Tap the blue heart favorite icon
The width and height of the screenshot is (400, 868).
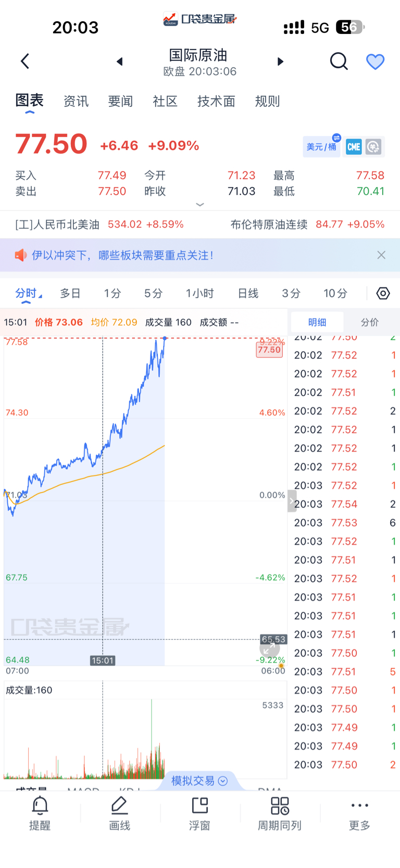pos(375,62)
